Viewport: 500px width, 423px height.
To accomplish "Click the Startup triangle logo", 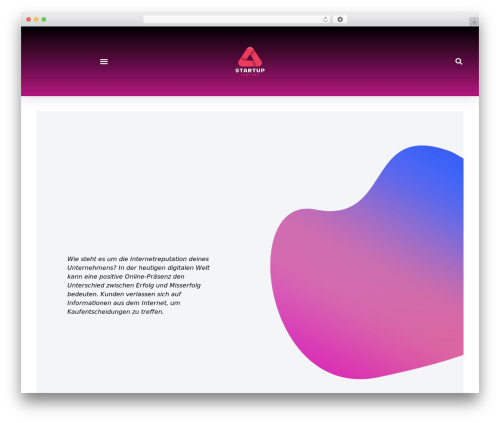I will pyautogui.click(x=250, y=61).
